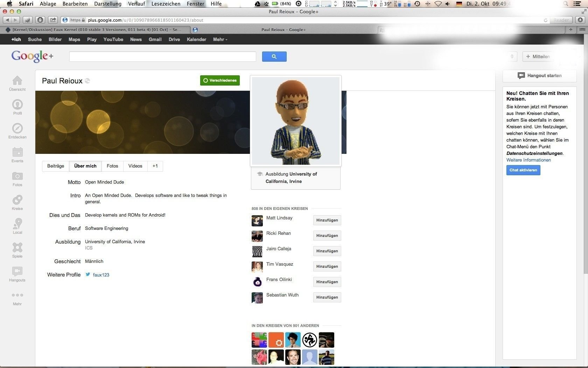The width and height of the screenshot is (588, 368).
Task: Open the Events calendar icon
Action: (x=17, y=152)
